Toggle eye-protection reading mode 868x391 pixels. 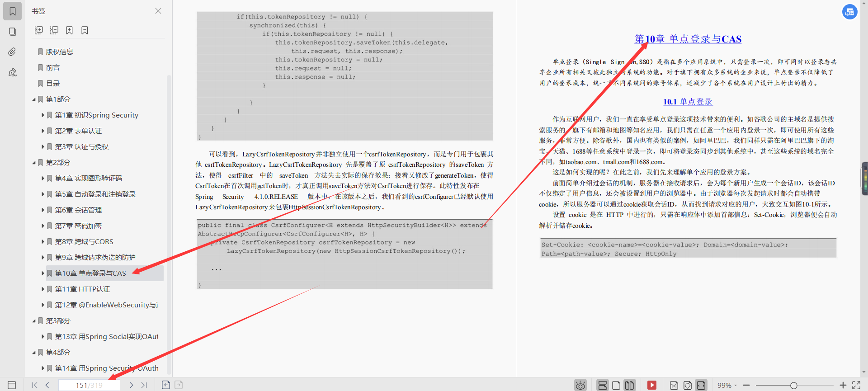[580, 385]
